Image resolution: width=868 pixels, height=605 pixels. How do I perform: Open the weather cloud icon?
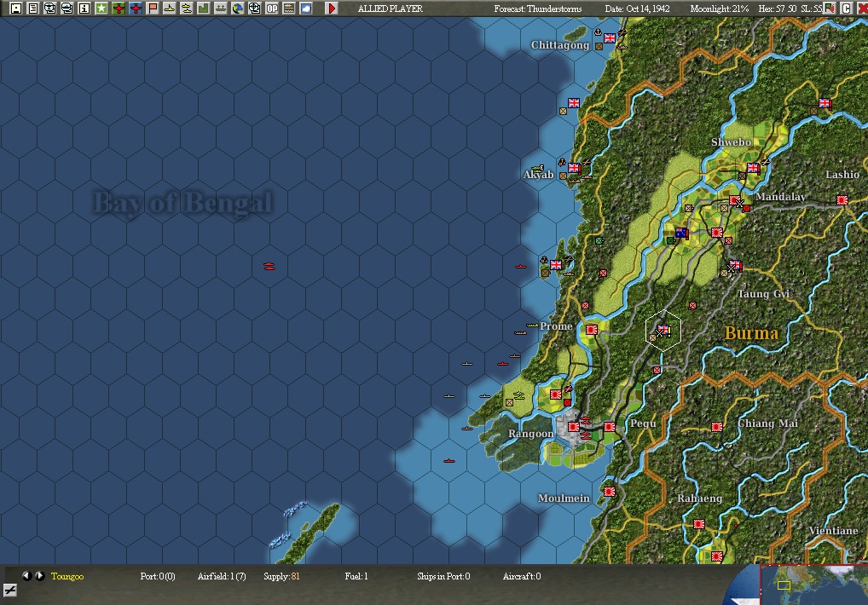(x=305, y=9)
